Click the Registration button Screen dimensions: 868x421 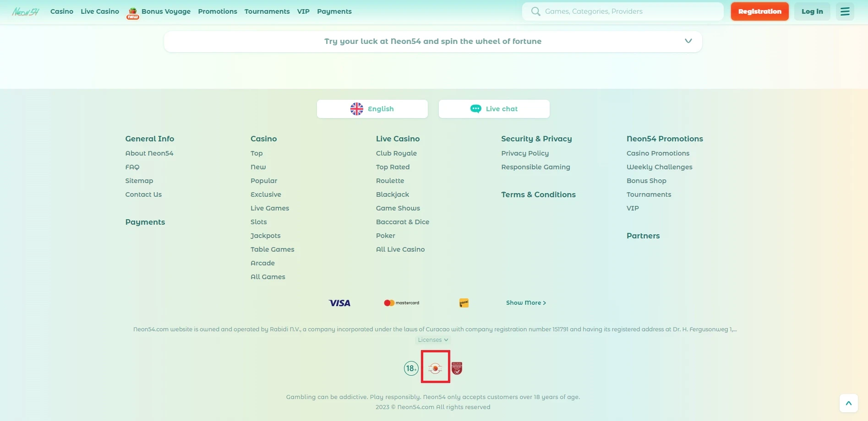[x=759, y=11]
